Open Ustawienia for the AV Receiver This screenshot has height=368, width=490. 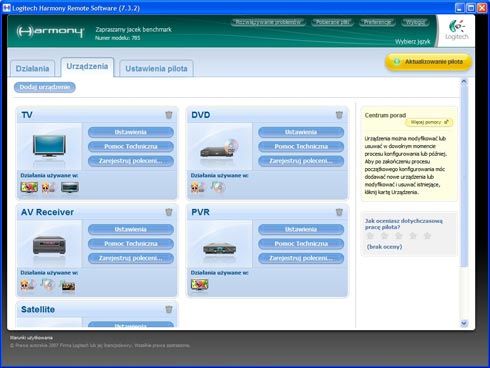(x=131, y=229)
